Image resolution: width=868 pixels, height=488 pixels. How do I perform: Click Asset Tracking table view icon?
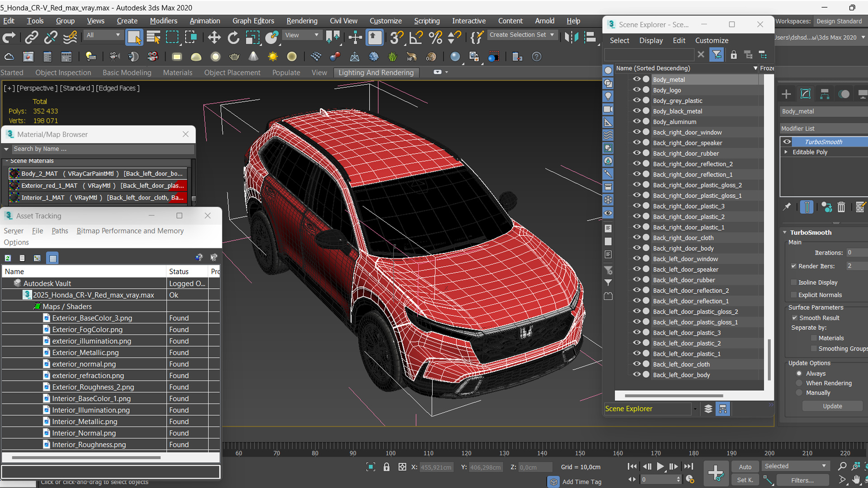tap(53, 258)
